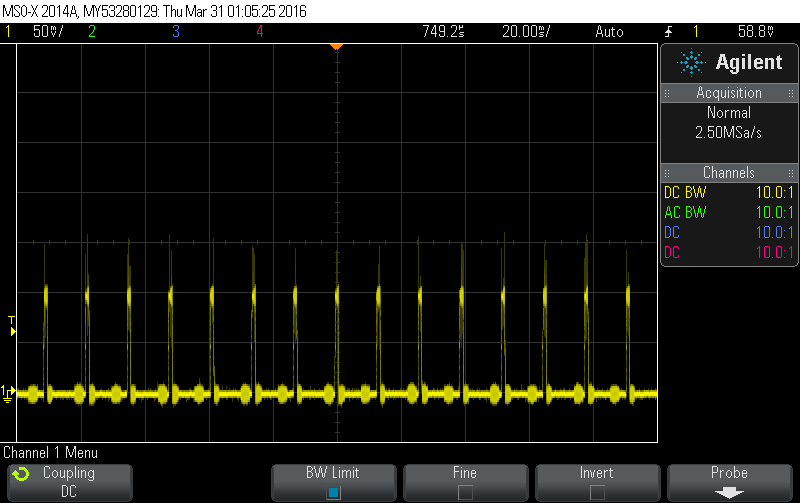Open the Coupling DC softkey
This screenshot has width=800, height=503.
tap(70, 482)
